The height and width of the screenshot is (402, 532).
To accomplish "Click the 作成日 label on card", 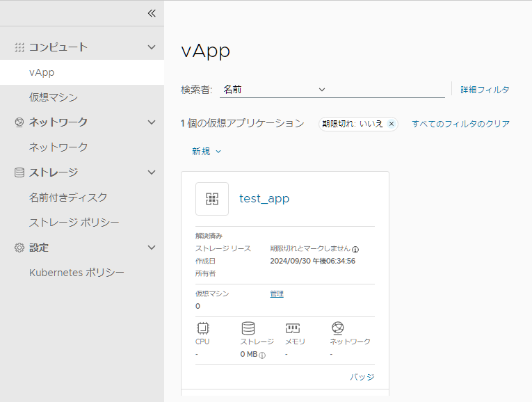I will point(205,262).
